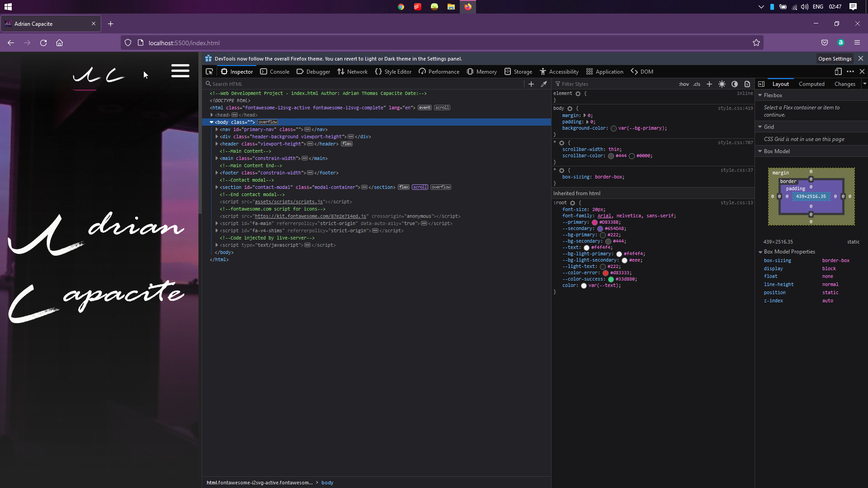Expand the head element node
The width and height of the screenshot is (868, 488).
(x=212, y=115)
